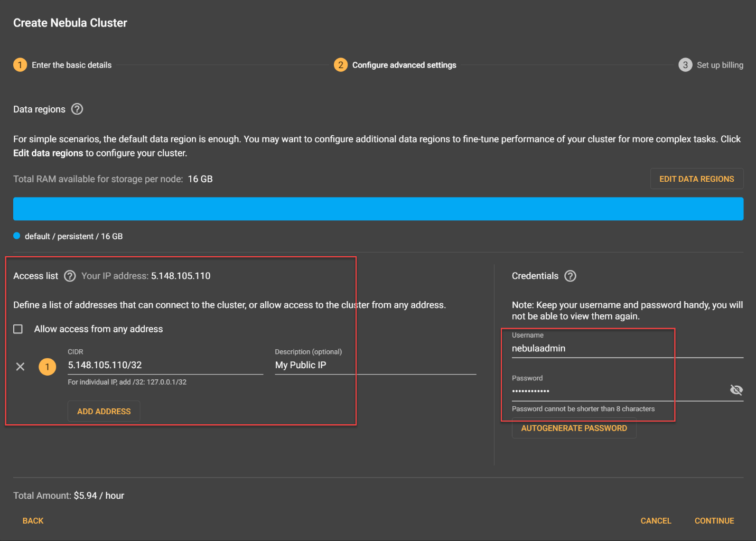Screen dimensions: 756x541
Task: Open the Access list help tooltip icon
Action: click(70, 276)
